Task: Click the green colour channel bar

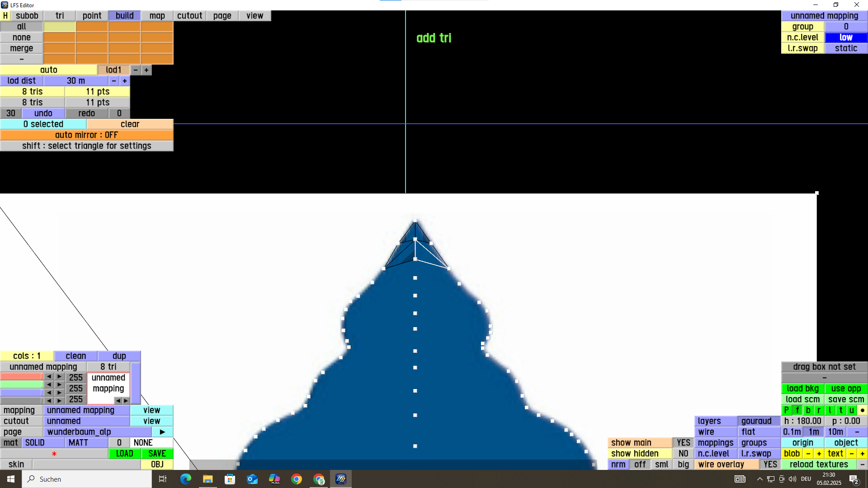Action: pyautogui.click(x=21, y=385)
